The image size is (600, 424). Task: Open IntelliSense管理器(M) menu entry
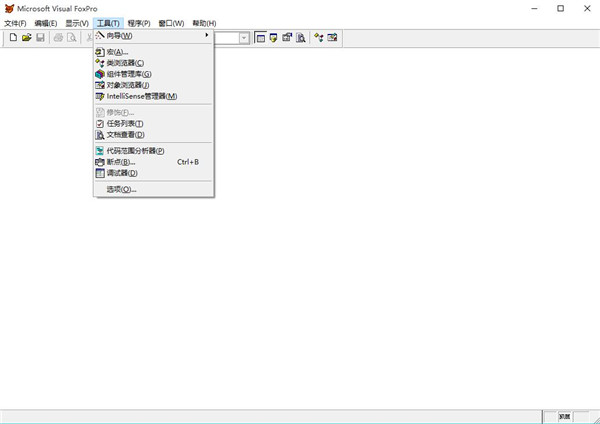[153, 96]
